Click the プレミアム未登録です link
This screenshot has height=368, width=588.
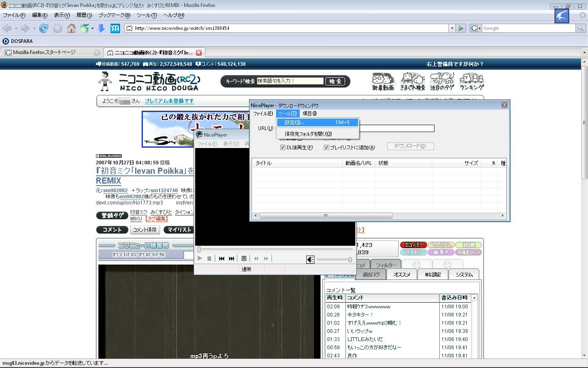point(169,101)
